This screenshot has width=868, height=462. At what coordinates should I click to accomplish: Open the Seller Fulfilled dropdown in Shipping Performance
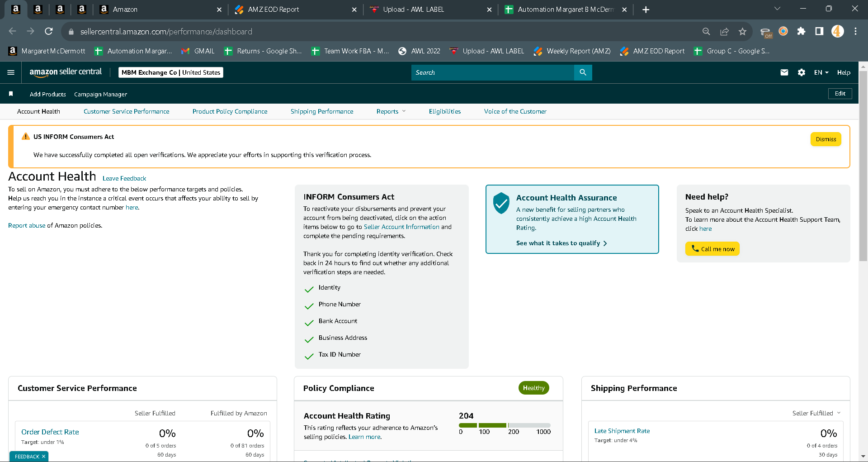tap(816, 413)
